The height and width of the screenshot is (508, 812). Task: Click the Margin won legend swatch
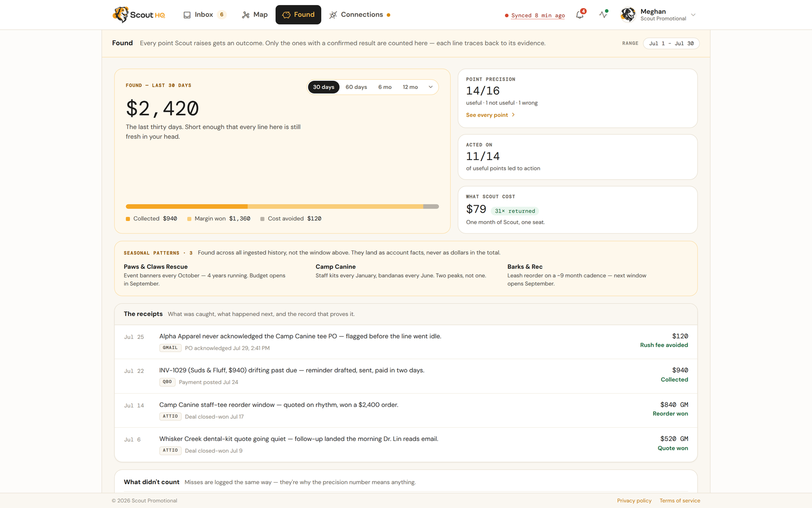tap(189, 219)
